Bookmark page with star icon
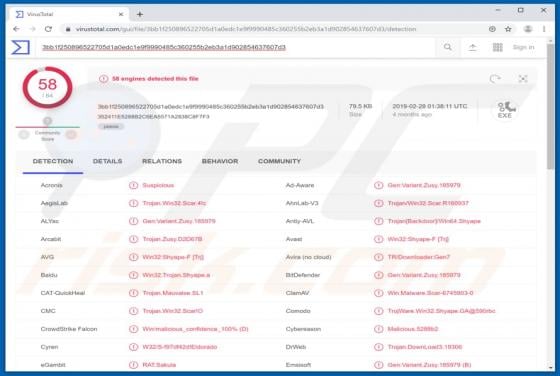The height and width of the screenshot is (376, 560). pyautogui.click(x=508, y=29)
